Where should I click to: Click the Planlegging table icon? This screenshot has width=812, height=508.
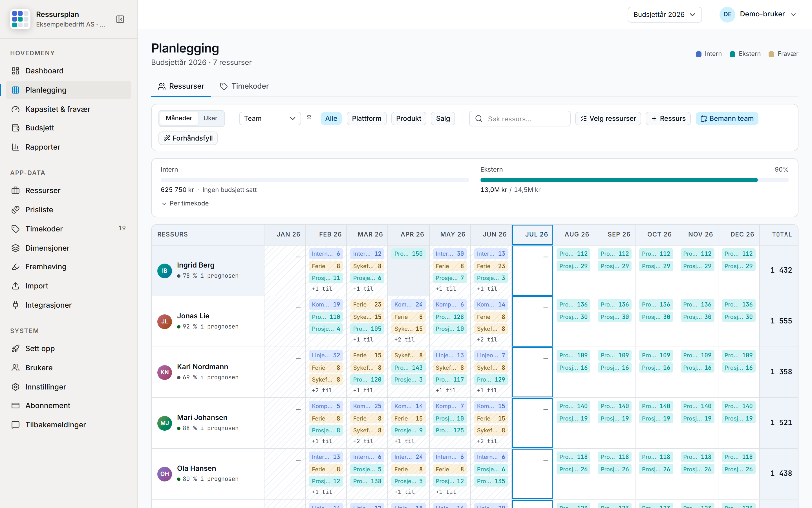point(16,90)
